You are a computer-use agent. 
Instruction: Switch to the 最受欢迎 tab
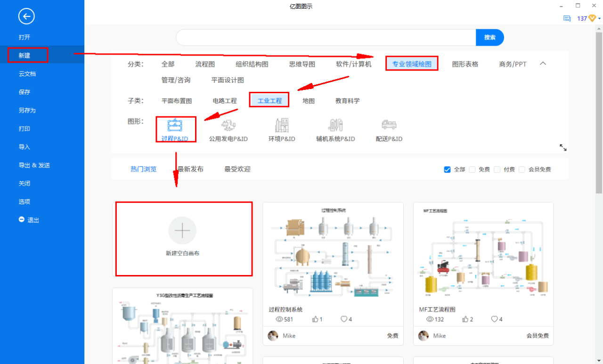point(237,169)
